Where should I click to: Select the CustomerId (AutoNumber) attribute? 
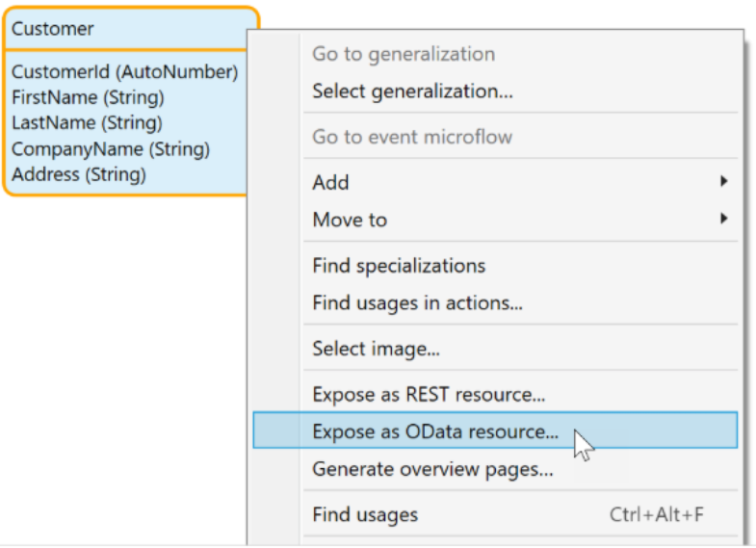point(124,72)
